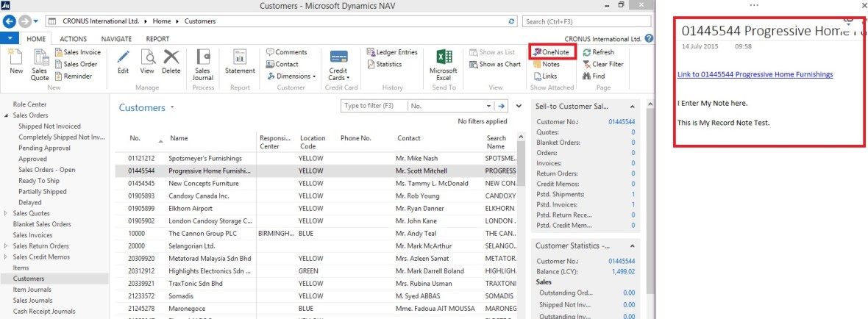Select Item Journals in navigation pane
Viewport: 868px width, 319px height.
(x=33, y=290)
